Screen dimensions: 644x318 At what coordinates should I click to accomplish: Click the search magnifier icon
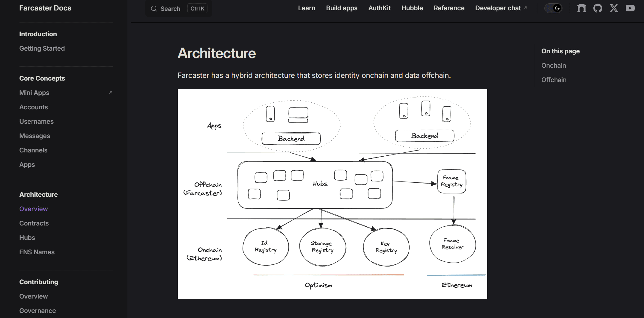(x=154, y=9)
